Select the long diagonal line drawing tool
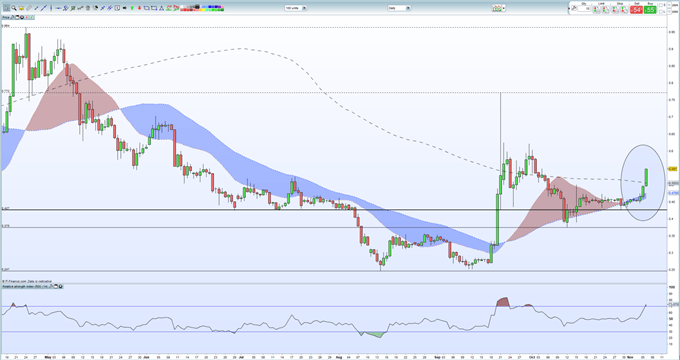 [44, 8]
